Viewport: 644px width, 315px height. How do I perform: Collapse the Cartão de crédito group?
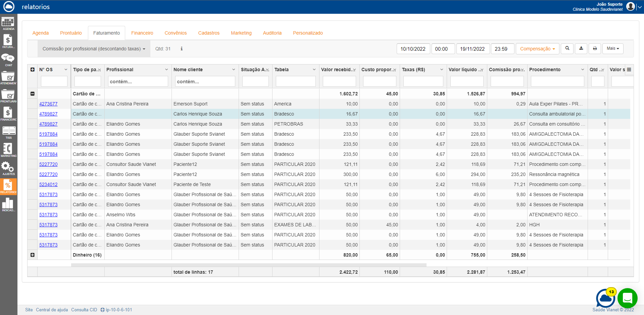[x=33, y=94]
